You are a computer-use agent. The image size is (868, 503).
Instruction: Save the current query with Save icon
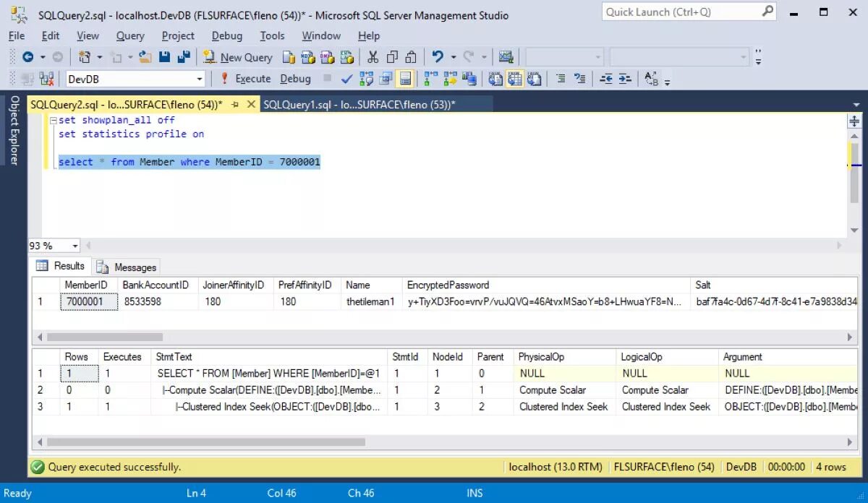coord(165,57)
